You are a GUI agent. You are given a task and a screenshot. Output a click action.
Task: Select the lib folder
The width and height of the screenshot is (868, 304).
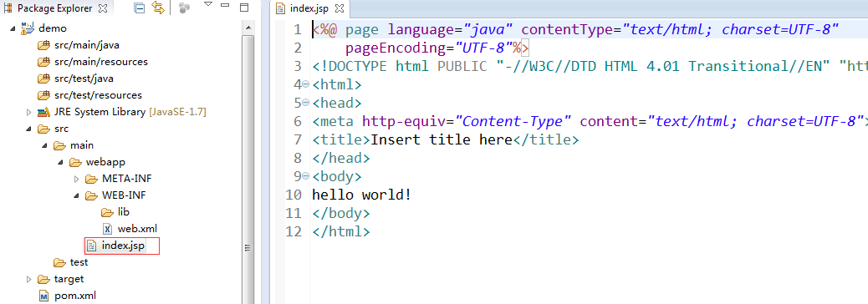click(x=124, y=211)
